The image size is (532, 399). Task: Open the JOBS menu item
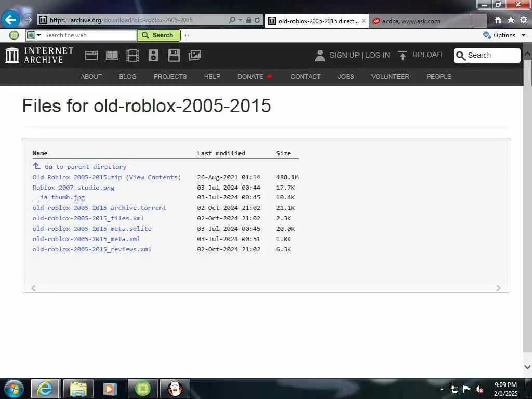click(345, 77)
